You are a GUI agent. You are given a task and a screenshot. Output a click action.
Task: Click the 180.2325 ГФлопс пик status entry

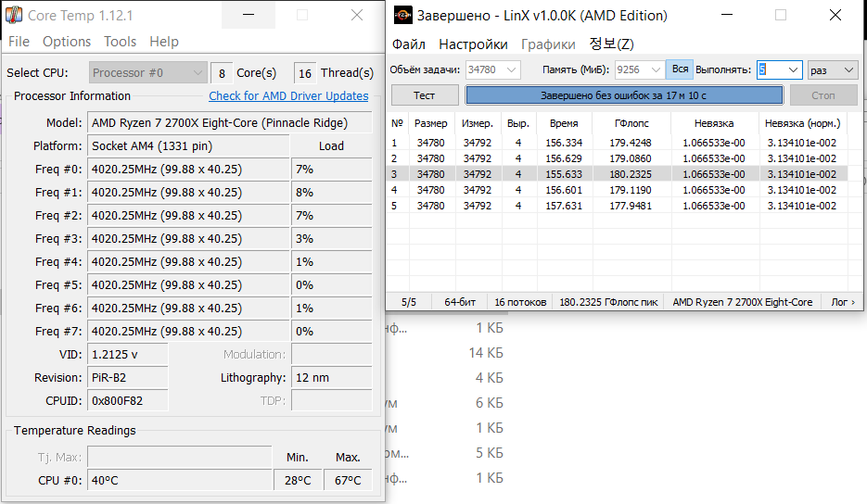608,302
